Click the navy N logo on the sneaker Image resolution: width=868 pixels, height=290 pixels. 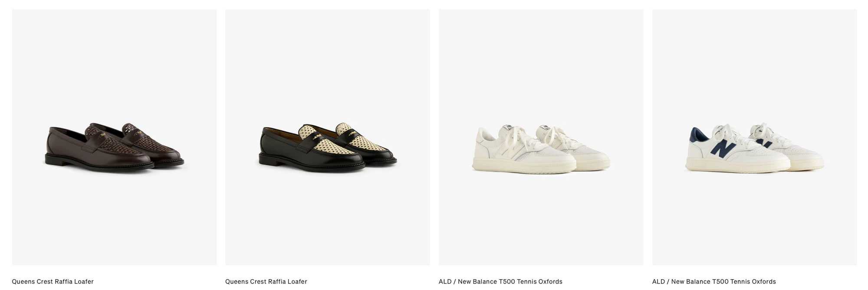(x=723, y=148)
